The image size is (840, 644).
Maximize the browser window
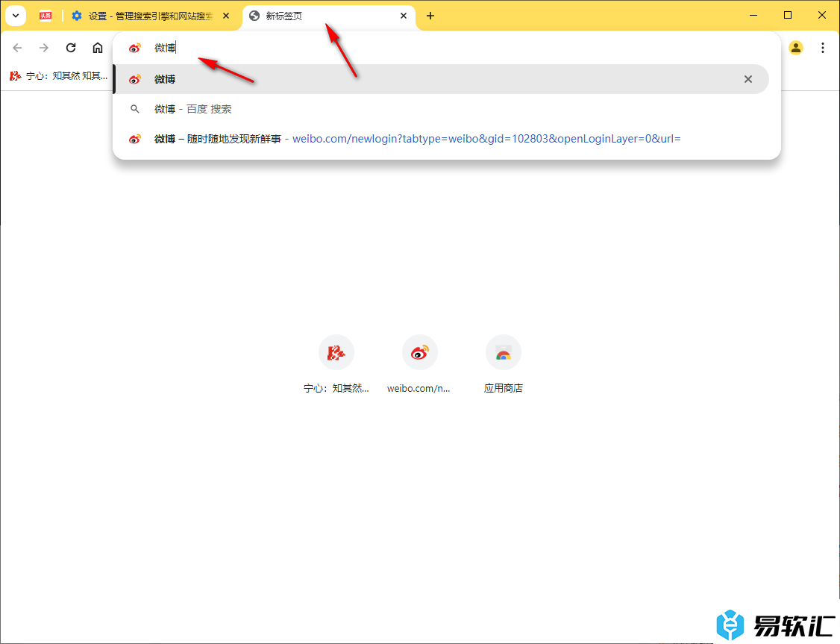click(788, 16)
